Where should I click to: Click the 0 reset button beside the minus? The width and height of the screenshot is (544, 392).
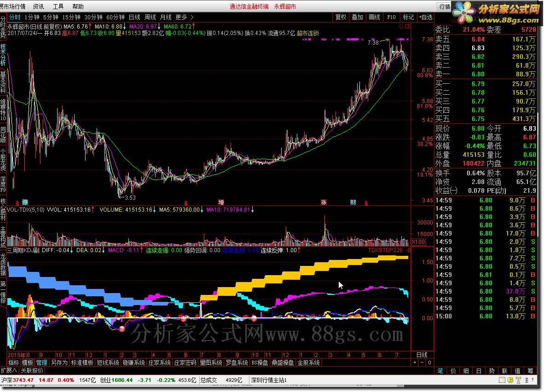click(x=429, y=363)
